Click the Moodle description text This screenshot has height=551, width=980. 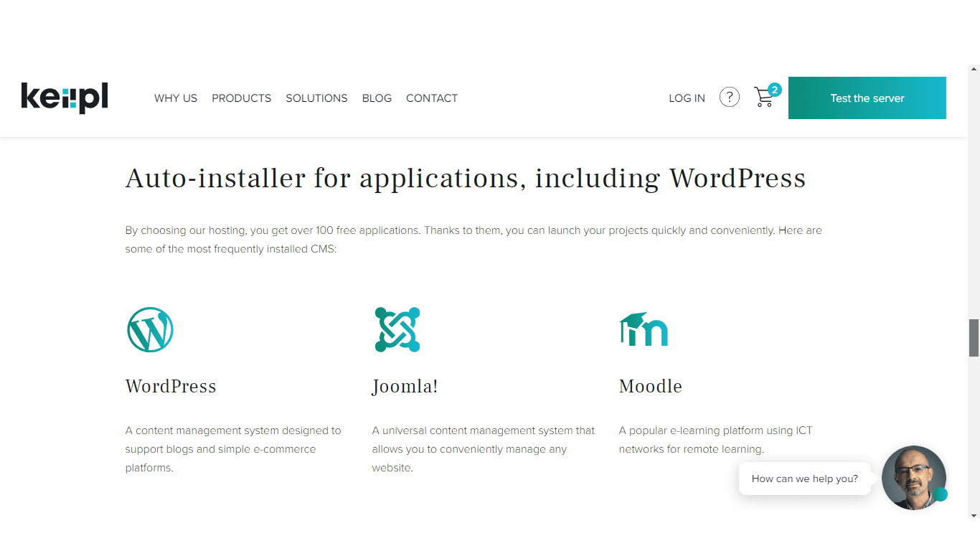point(715,440)
